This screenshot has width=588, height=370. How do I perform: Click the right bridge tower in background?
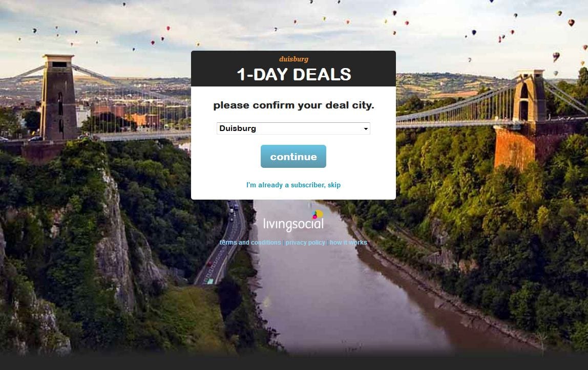coord(530,96)
